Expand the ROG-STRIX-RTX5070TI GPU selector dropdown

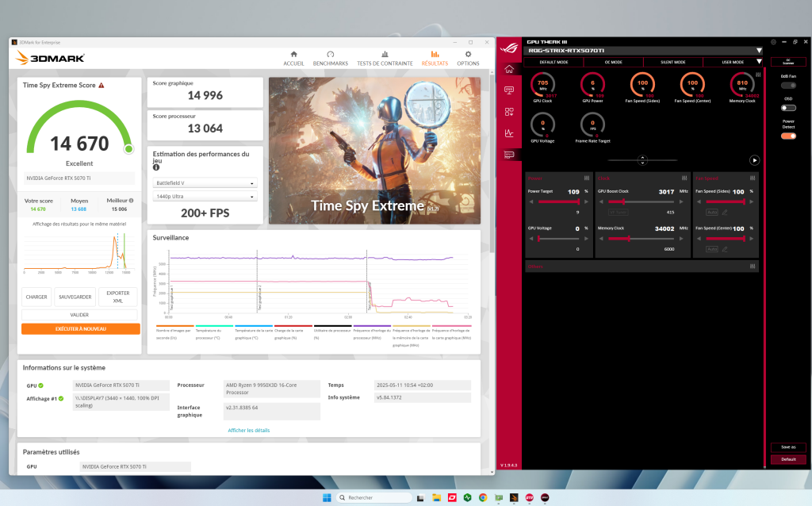pos(759,51)
